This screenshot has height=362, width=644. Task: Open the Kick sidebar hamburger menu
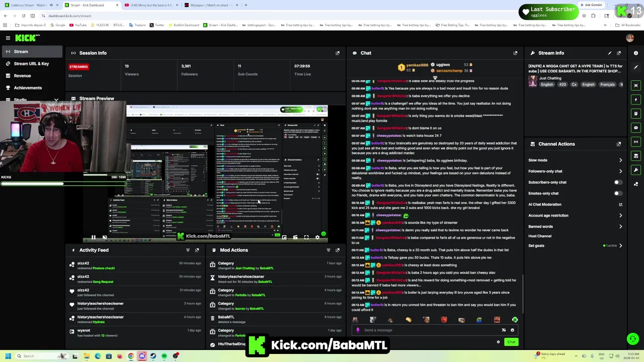click(x=8, y=38)
